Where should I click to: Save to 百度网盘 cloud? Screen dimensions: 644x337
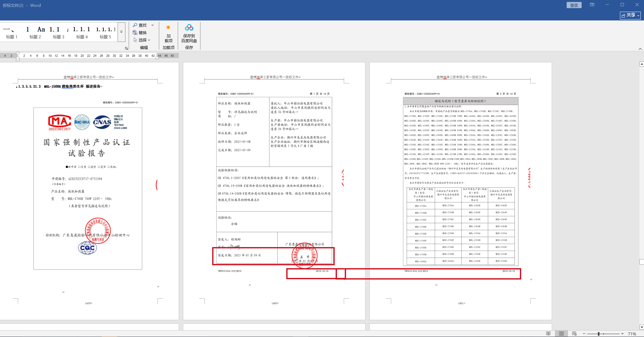click(x=189, y=33)
